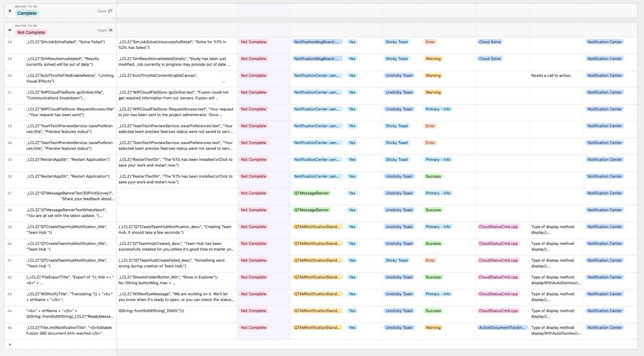Click the Success tag in row 44
This screenshot has width=644, height=356.
[x=433, y=311]
